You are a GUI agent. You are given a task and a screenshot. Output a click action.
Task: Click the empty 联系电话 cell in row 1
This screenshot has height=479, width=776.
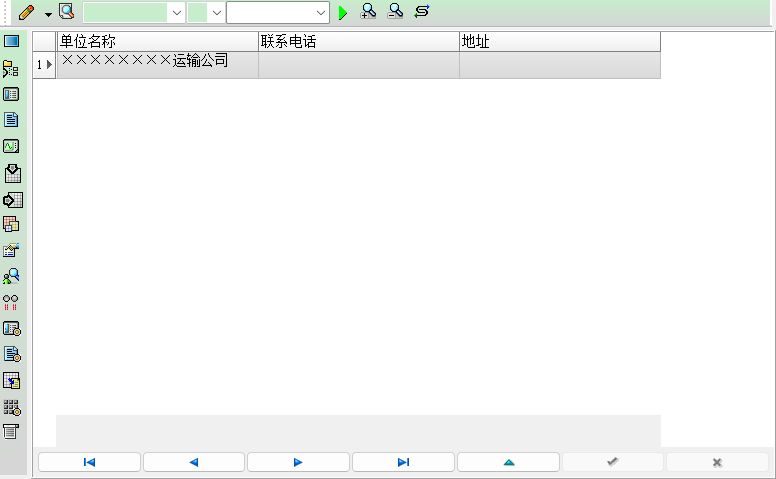pos(359,65)
